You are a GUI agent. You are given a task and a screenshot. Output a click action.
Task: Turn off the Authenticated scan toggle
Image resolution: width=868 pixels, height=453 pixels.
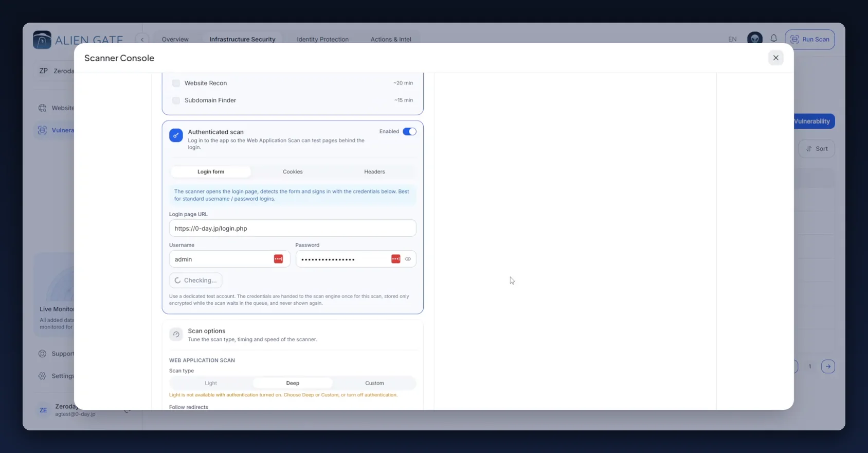click(x=409, y=132)
